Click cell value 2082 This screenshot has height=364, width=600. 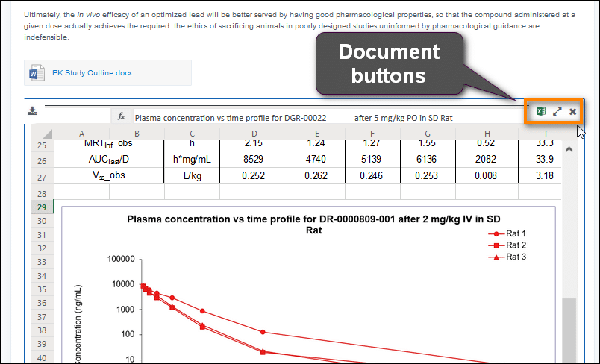tap(486, 160)
